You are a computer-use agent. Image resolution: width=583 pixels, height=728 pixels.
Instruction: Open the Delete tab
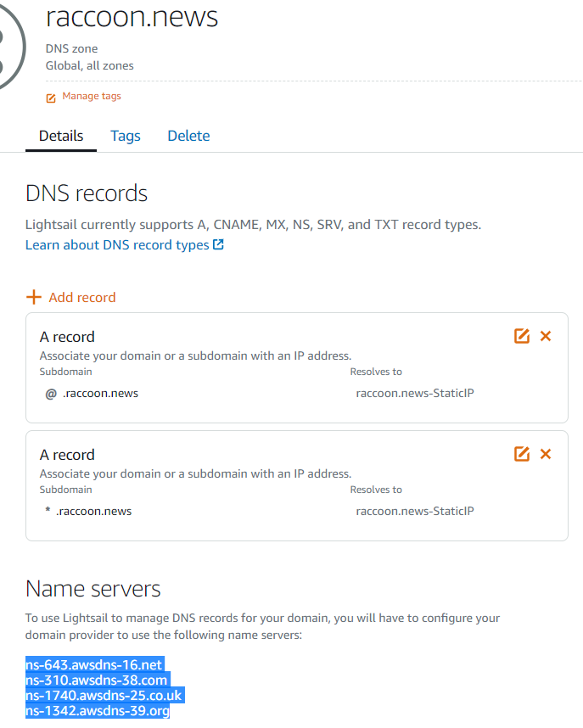click(188, 136)
